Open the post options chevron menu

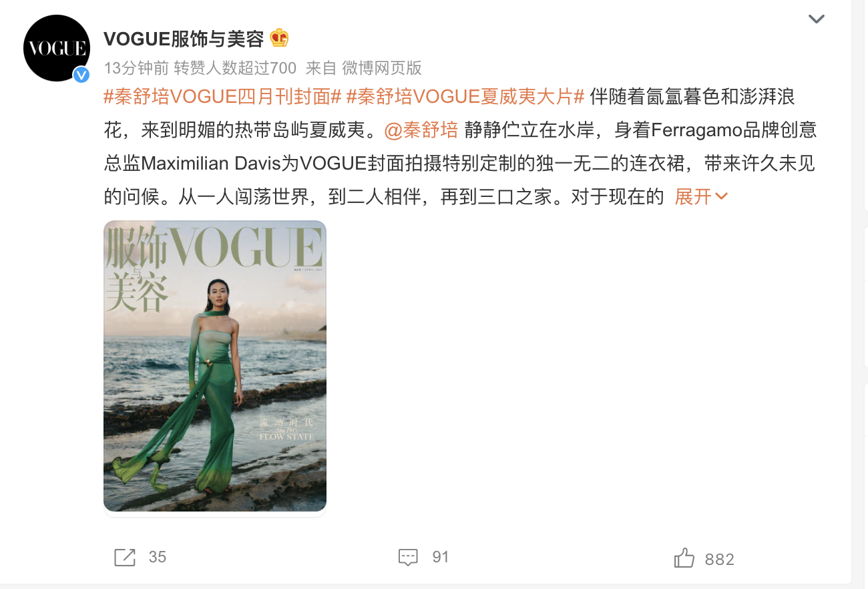tap(817, 19)
